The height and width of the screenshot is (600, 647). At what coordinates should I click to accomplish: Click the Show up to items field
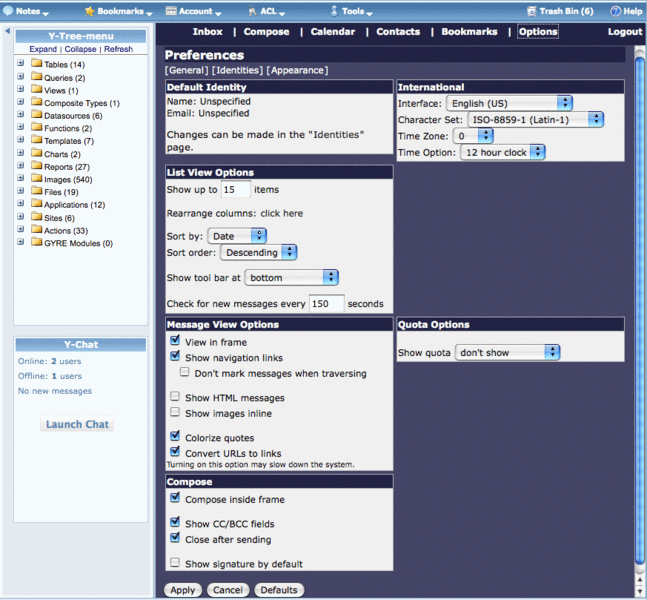pos(235,189)
